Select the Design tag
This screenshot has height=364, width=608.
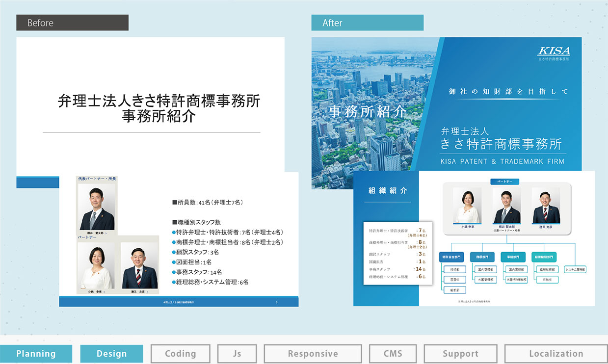[111, 354]
